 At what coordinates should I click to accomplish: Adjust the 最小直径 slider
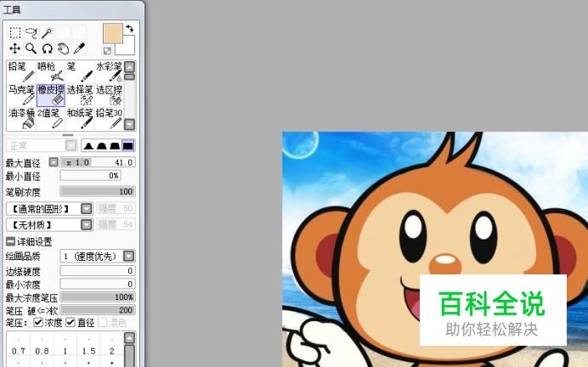tap(90, 176)
